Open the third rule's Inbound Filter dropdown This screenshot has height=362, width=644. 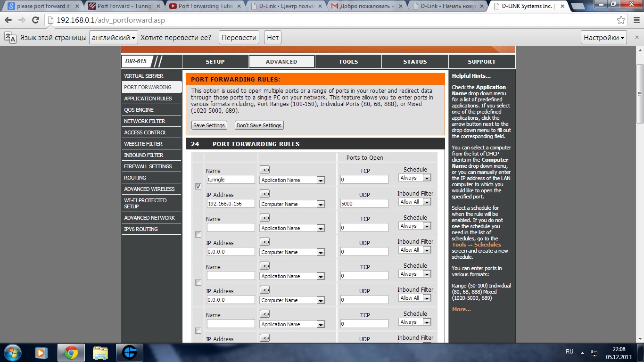pos(415,298)
